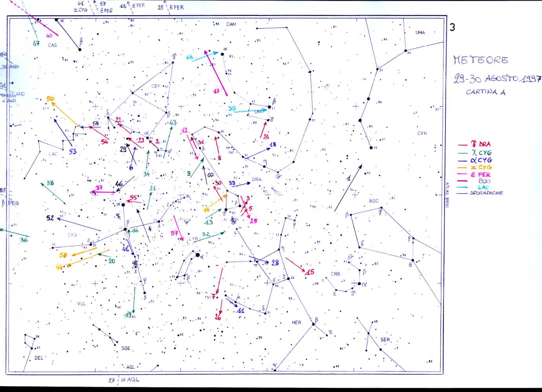
Task: Select the HER constellation label
Action: [x=296, y=323]
